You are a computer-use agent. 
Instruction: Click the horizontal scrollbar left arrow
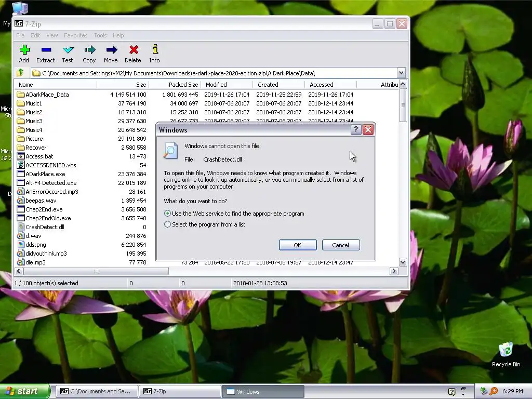point(19,271)
